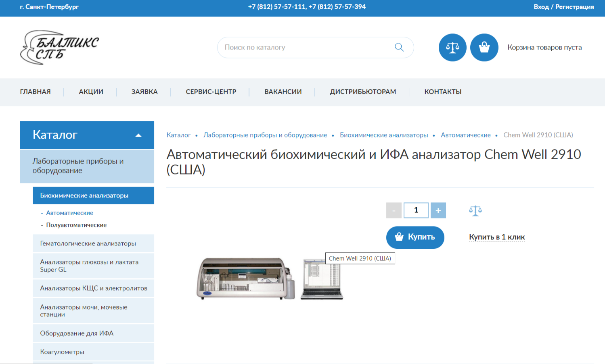The image size is (605, 364).
Task: Decrease quantity with minus button
Action: [394, 210]
